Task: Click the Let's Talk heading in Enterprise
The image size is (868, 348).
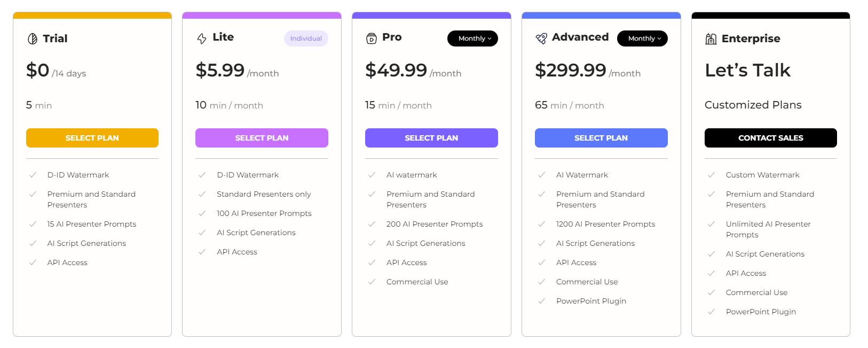Action: pos(747,70)
